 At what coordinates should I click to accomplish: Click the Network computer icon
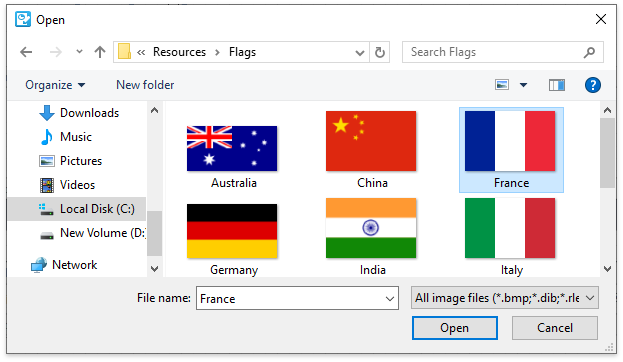coord(39,265)
